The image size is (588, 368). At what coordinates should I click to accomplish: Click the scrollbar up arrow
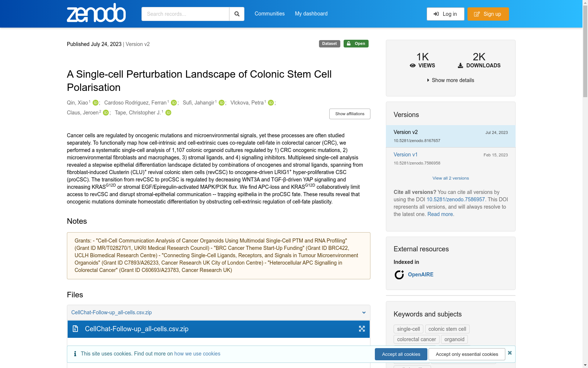[585, 3]
